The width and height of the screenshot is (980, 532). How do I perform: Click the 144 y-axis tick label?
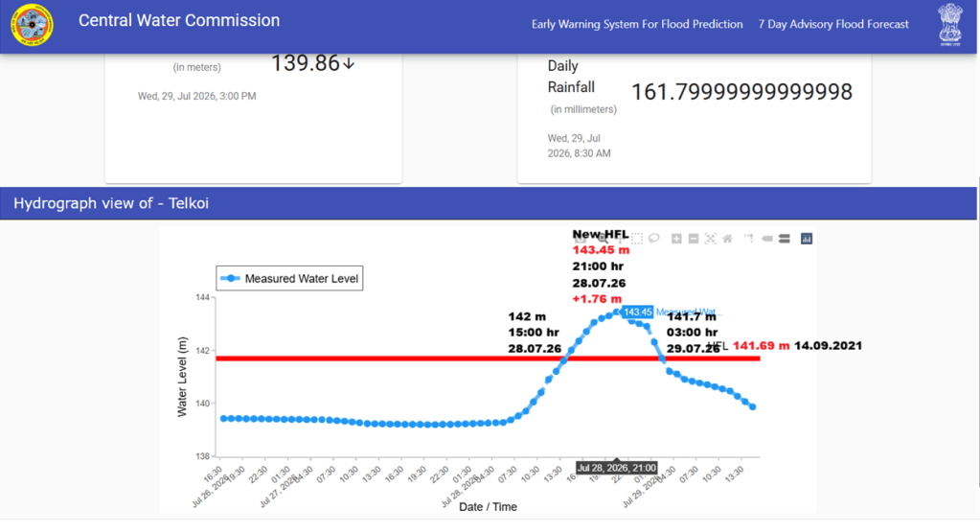click(202, 297)
